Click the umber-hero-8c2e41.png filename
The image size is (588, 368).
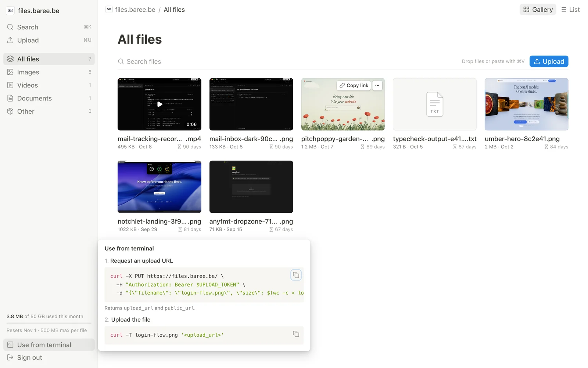click(x=522, y=139)
